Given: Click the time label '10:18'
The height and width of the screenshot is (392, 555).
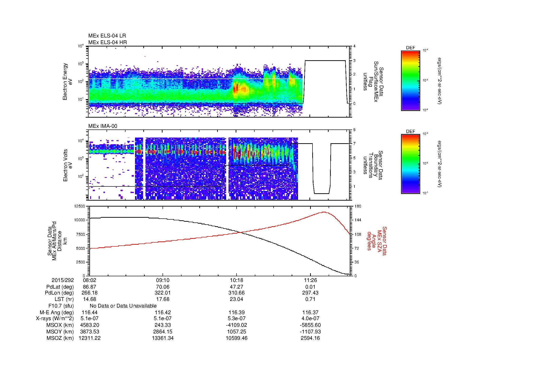Looking at the screenshot, I should click(x=236, y=280).
